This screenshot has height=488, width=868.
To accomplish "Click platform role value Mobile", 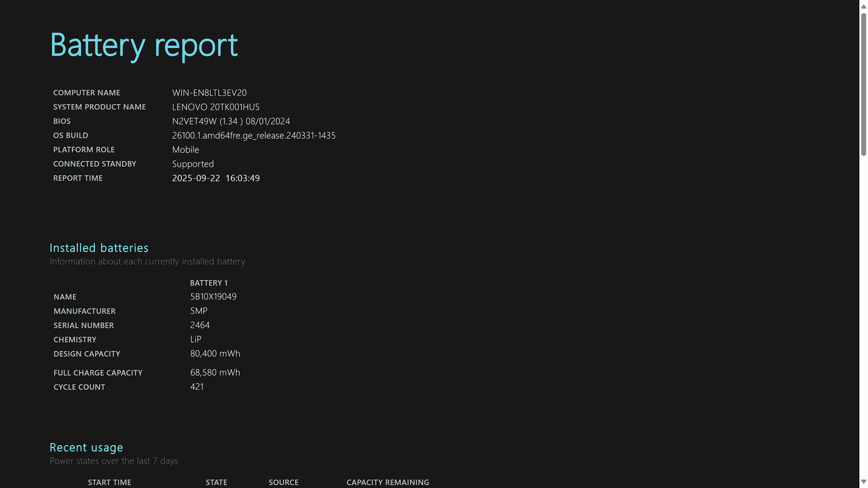I will point(186,150).
